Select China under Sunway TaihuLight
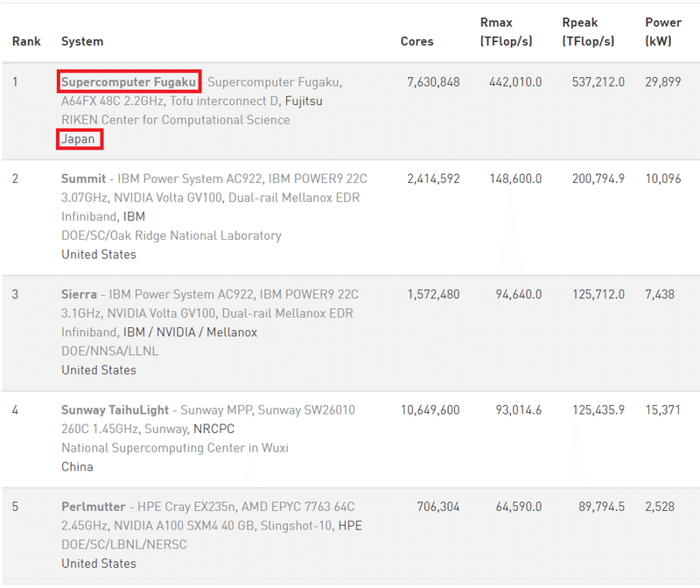The width and height of the screenshot is (700, 588). click(x=77, y=467)
